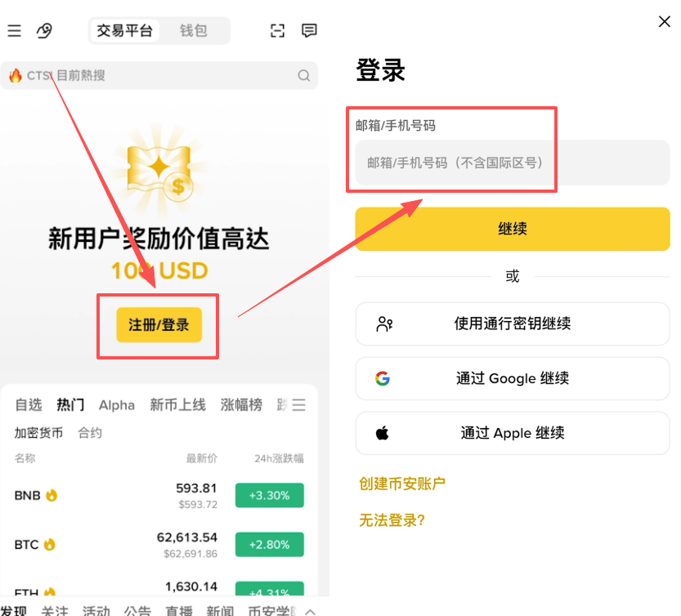Select the 自选 tab
The image size is (681, 616).
(29, 404)
